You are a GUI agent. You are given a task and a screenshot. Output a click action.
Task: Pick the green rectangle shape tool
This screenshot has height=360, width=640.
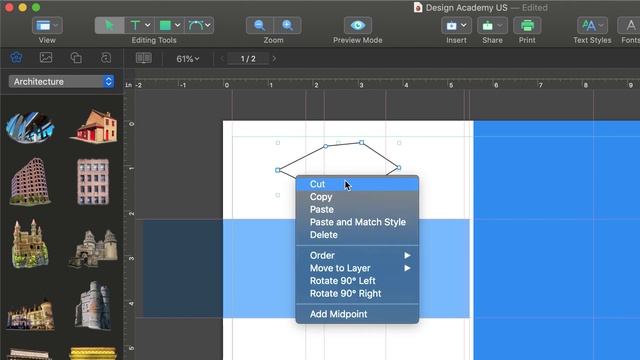[165, 25]
